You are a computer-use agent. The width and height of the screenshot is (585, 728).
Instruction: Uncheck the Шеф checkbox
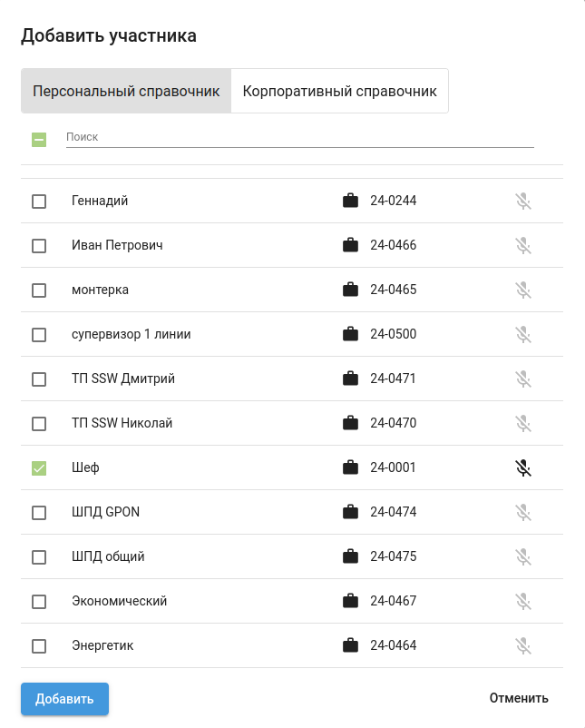[39, 468]
